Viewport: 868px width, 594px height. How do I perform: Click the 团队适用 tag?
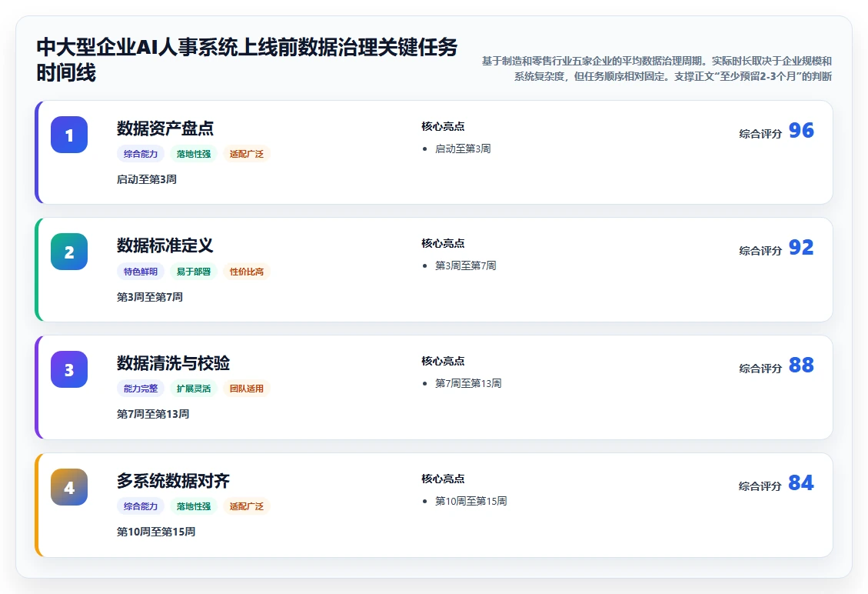247,389
